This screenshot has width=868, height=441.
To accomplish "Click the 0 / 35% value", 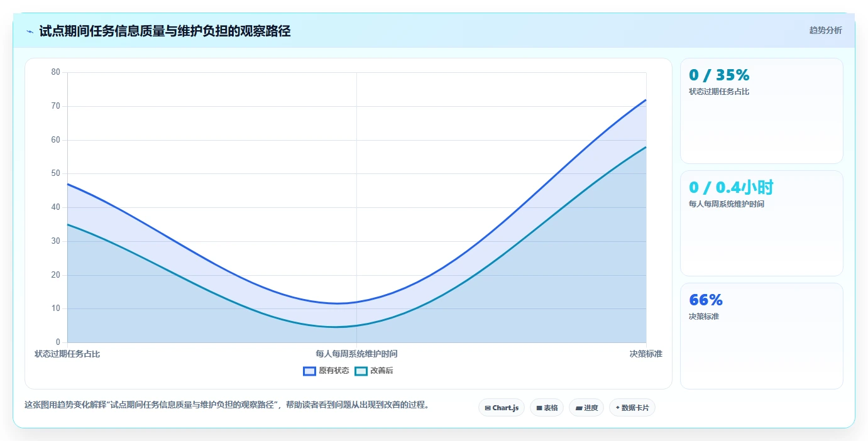I will [719, 75].
